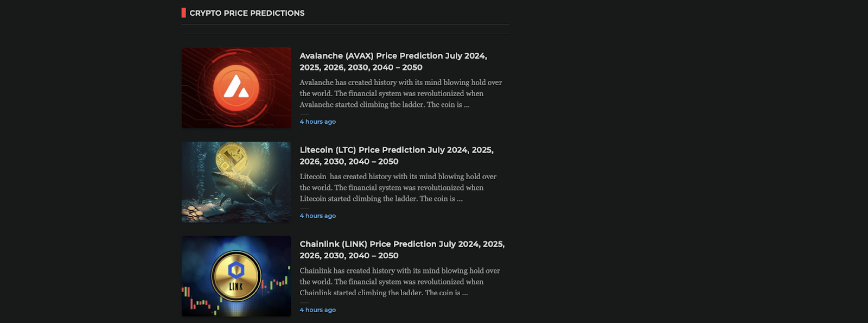Viewport: 868px width, 323px height.
Task: Click the Chainlink article's "4 hours ago" timestamp
Action: (x=318, y=310)
